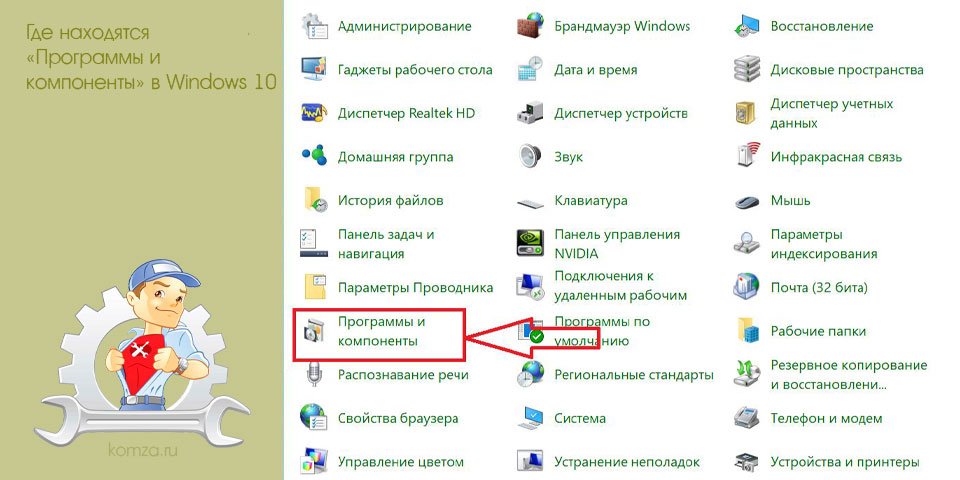Open the Устранение неполадок icon

click(530, 462)
